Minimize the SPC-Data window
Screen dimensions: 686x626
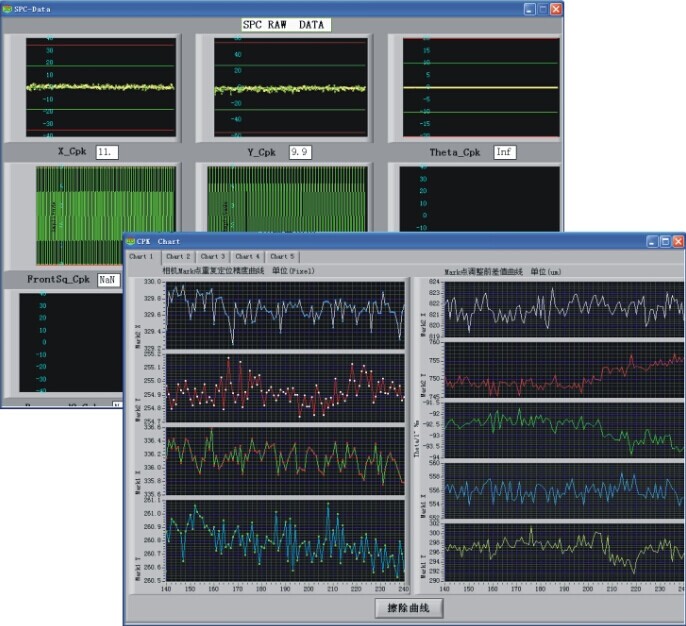coord(529,8)
